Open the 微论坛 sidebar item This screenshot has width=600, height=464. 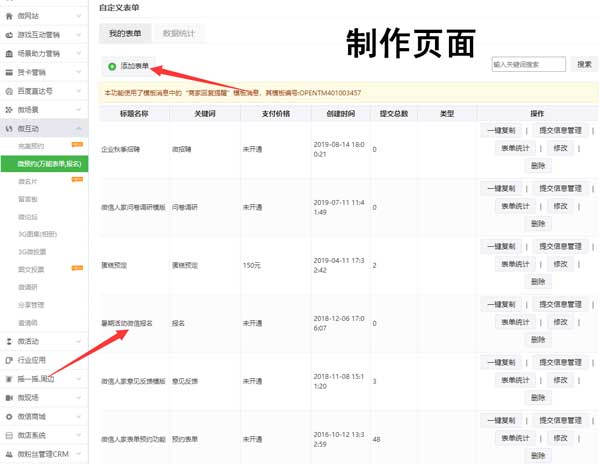(28, 217)
